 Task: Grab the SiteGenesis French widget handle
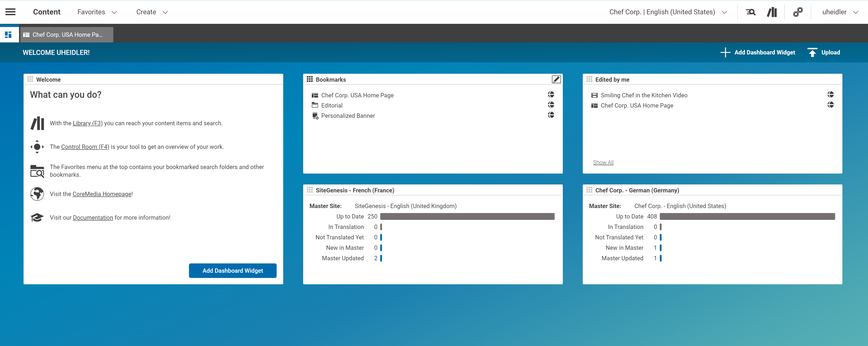310,190
